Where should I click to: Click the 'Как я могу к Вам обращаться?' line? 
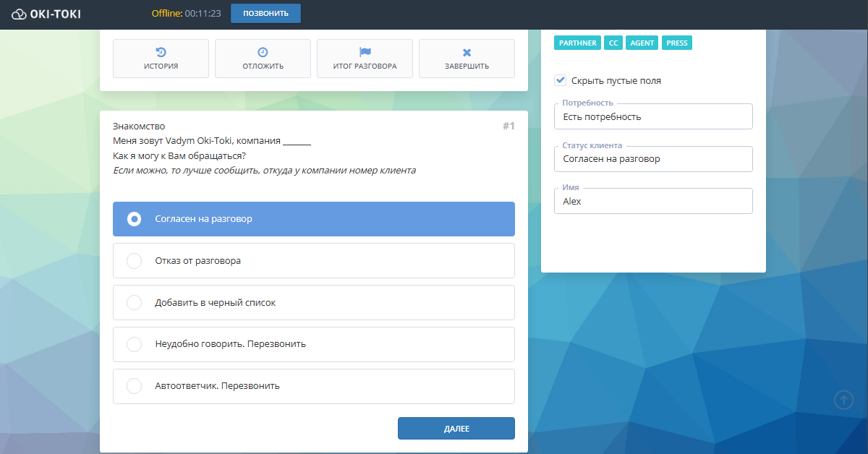[x=180, y=156]
